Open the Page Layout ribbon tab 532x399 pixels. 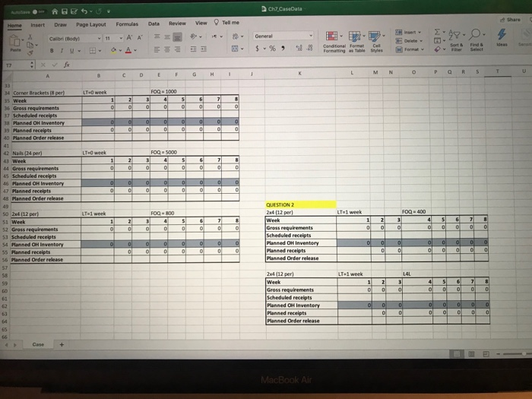click(x=91, y=24)
